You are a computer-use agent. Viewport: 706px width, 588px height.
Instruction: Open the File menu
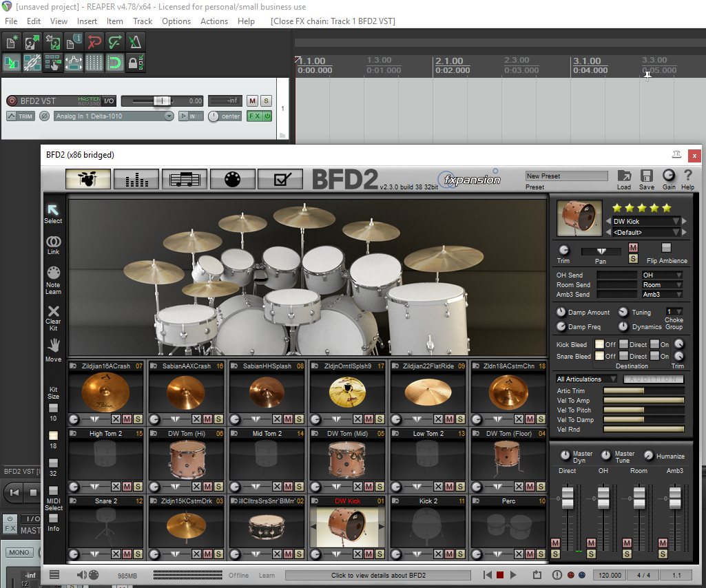coord(11,21)
